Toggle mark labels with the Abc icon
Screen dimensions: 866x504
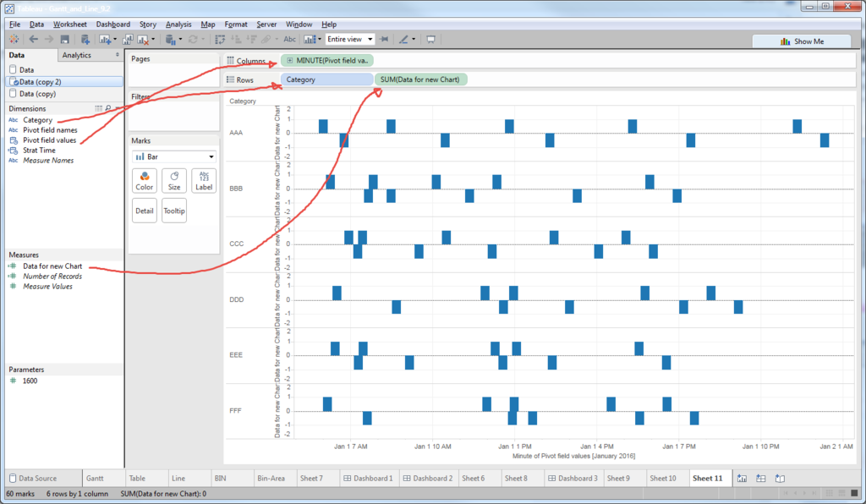289,39
